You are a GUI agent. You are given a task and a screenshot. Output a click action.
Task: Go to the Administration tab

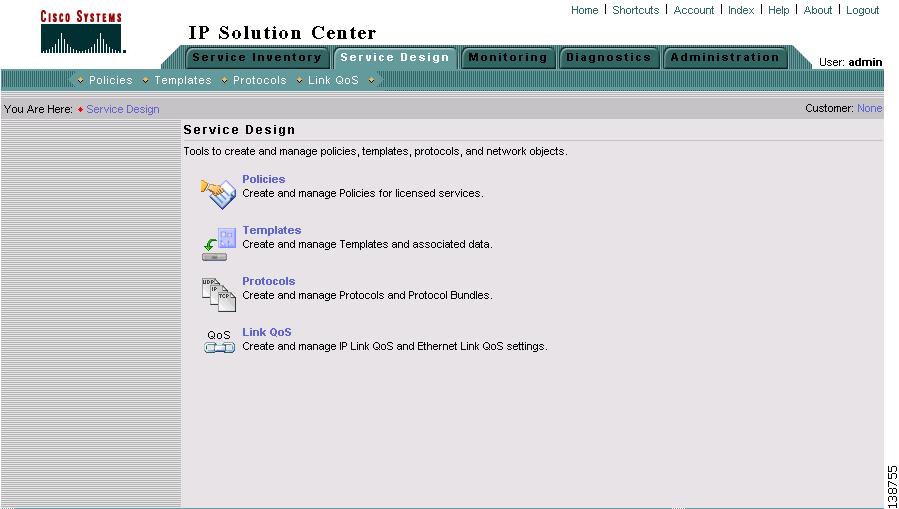725,57
